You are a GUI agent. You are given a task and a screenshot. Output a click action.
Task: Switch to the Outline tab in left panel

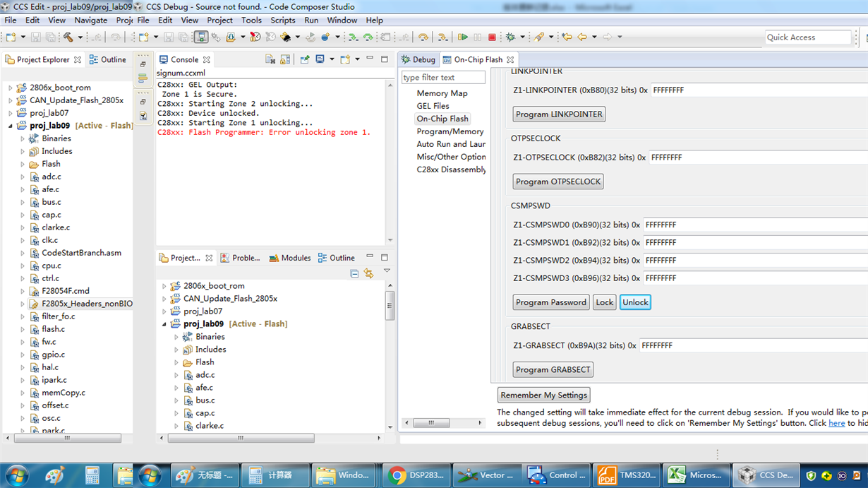[107, 60]
